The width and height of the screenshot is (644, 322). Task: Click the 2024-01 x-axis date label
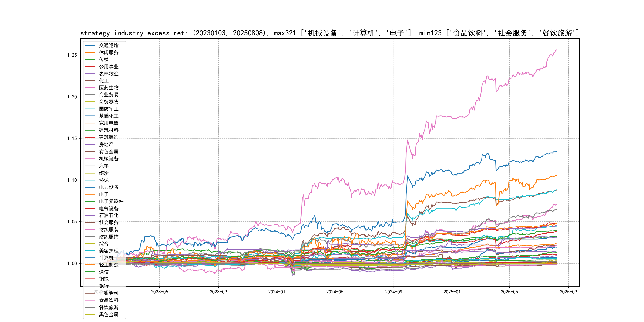pos(276,292)
